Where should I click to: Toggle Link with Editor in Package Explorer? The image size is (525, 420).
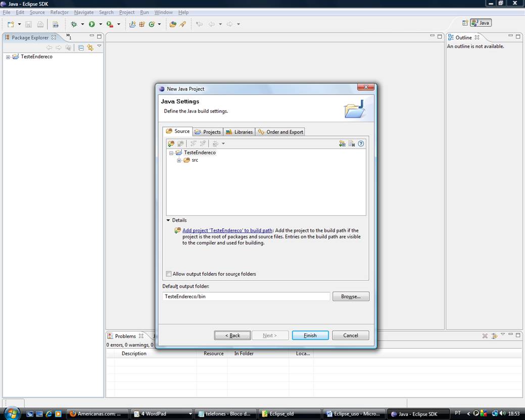tap(90, 48)
